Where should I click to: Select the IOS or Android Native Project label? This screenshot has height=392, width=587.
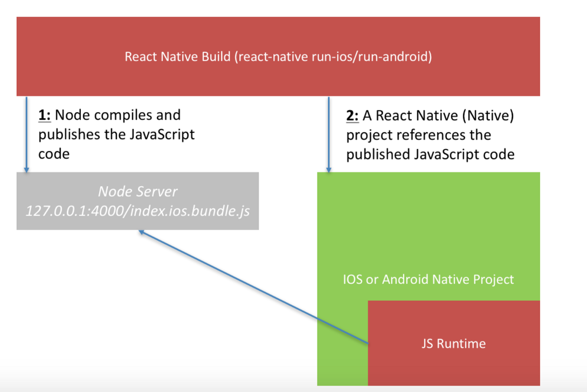click(428, 279)
